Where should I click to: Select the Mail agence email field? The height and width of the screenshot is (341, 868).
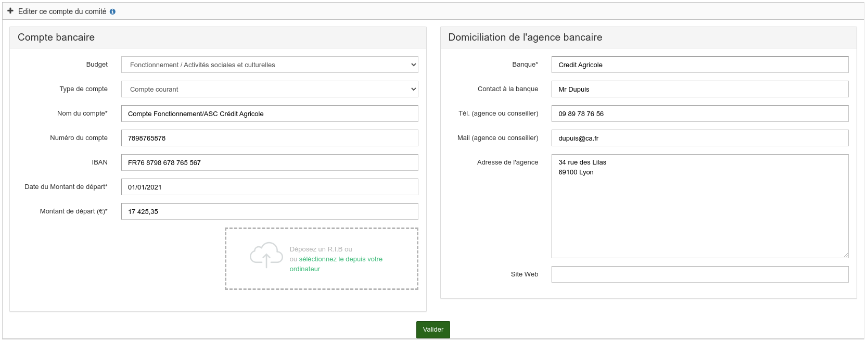tap(699, 138)
